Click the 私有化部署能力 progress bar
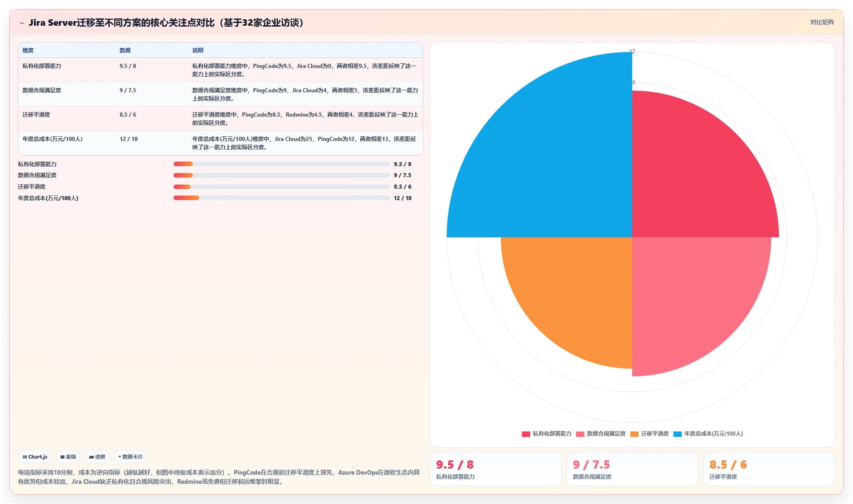Screen dimensions: 853x504 tap(281, 164)
